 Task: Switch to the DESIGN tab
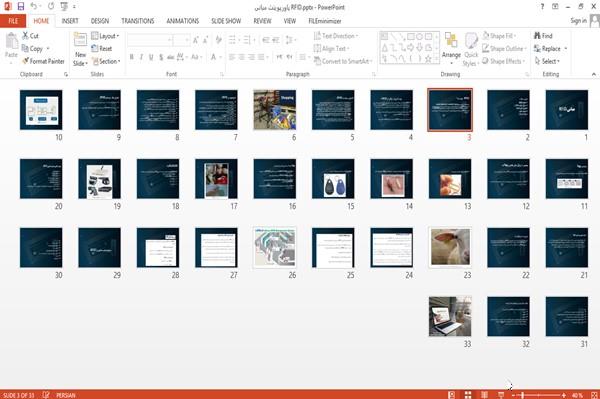100,21
